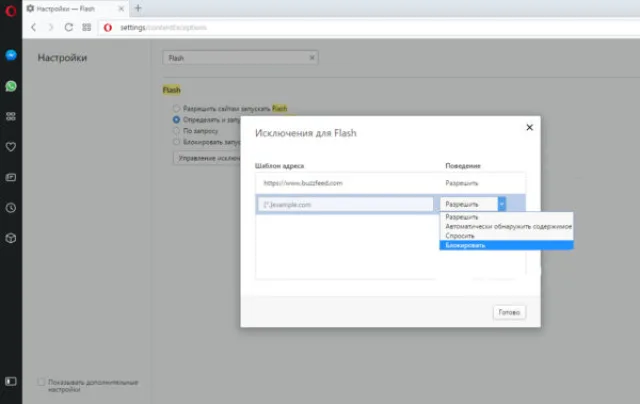
Task: Close the Flash exceptions dialog
Action: (x=529, y=127)
